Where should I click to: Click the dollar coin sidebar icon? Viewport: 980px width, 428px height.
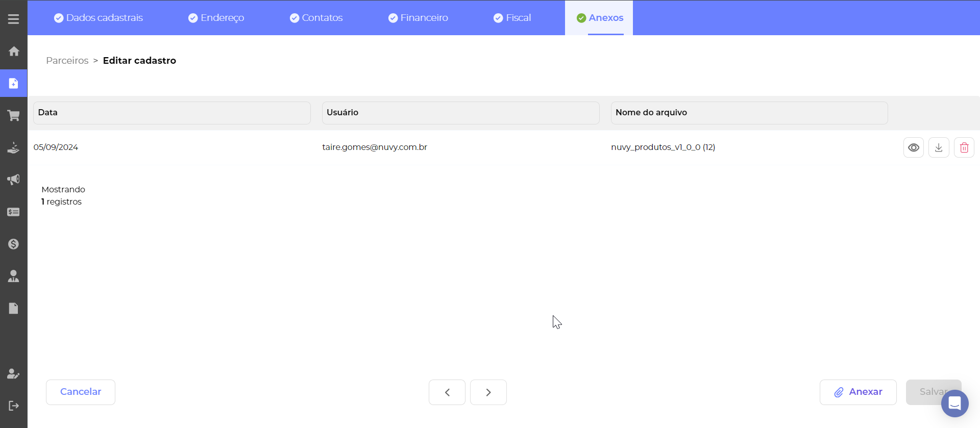pos(14,244)
